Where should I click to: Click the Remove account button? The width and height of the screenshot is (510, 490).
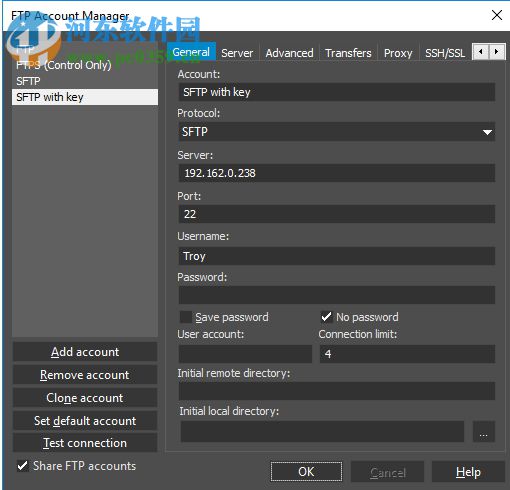pos(85,375)
